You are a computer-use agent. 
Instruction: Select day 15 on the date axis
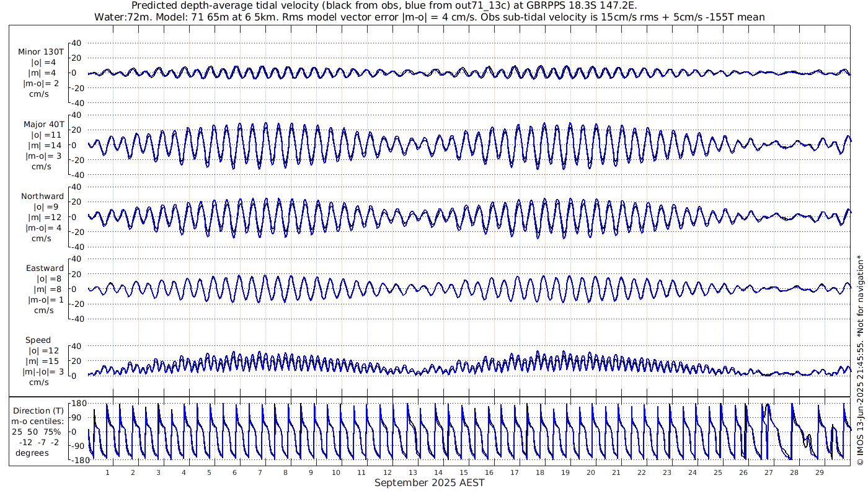pyautogui.click(x=463, y=472)
